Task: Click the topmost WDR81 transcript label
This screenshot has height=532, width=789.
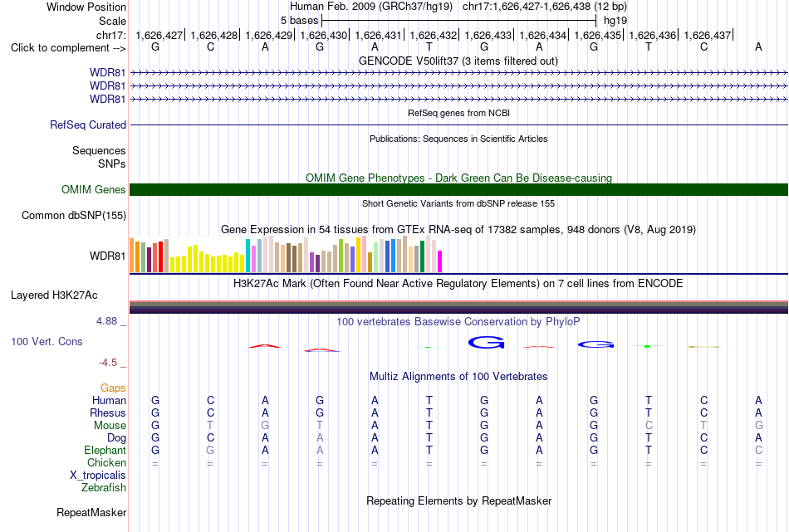Action: (x=108, y=73)
